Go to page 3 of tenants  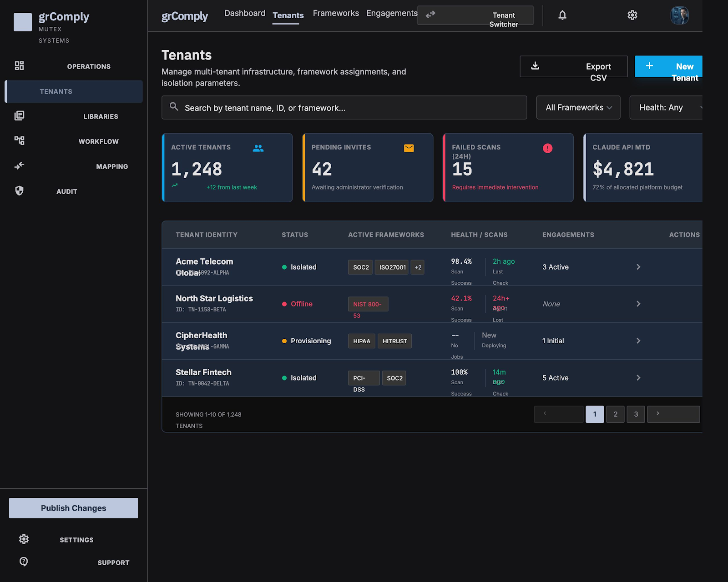(x=636, y=414)
